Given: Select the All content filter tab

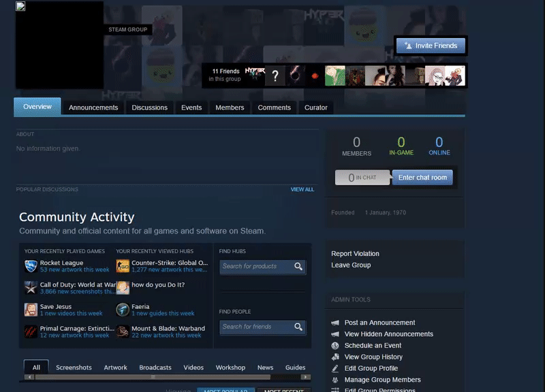Looking at the screenshot, I should (x=36, y=367).
